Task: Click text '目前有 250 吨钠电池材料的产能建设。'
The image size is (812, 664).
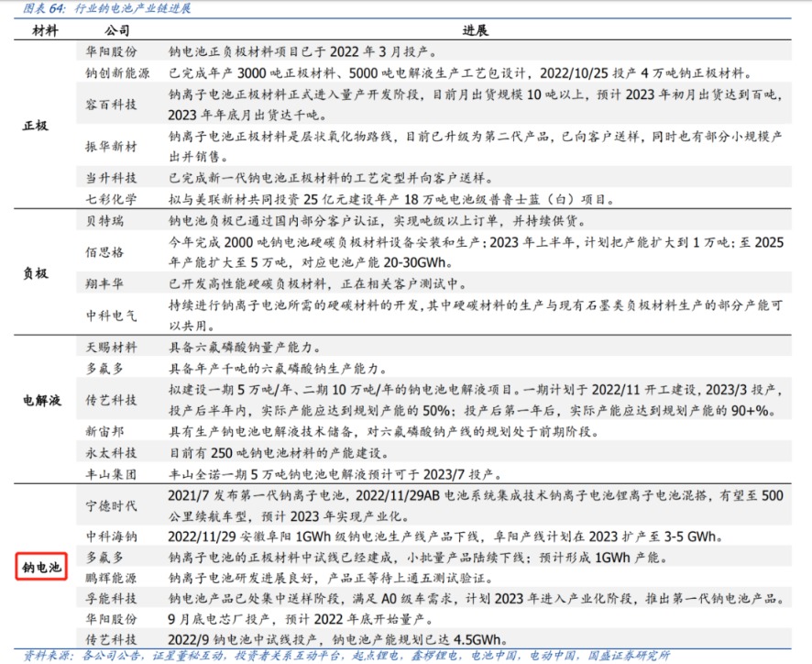Action: pyautogui.click(x=279, y=452)
